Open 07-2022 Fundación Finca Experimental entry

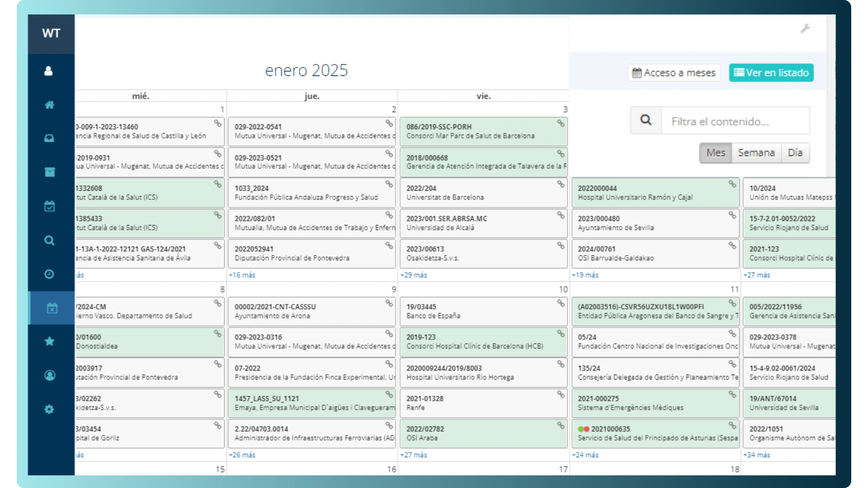pyautogui.click(x=312, y=373)
